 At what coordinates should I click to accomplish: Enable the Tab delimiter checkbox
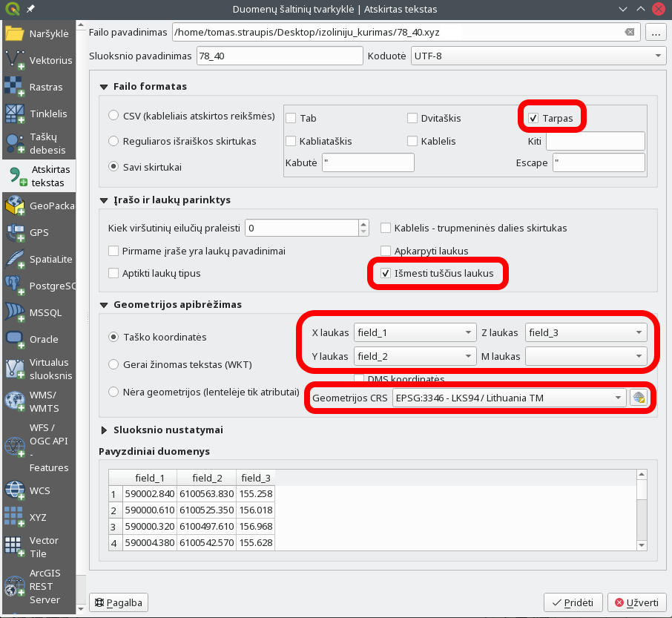click(291, 118)
